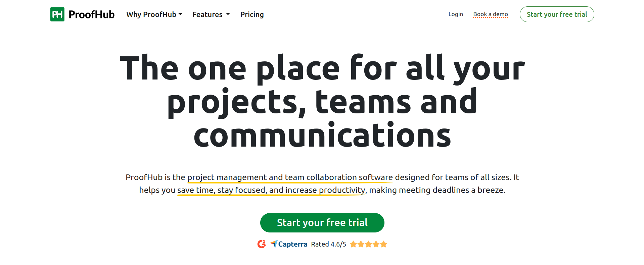Click the Login link
The image size is (644, 265).
pos(456,14)
